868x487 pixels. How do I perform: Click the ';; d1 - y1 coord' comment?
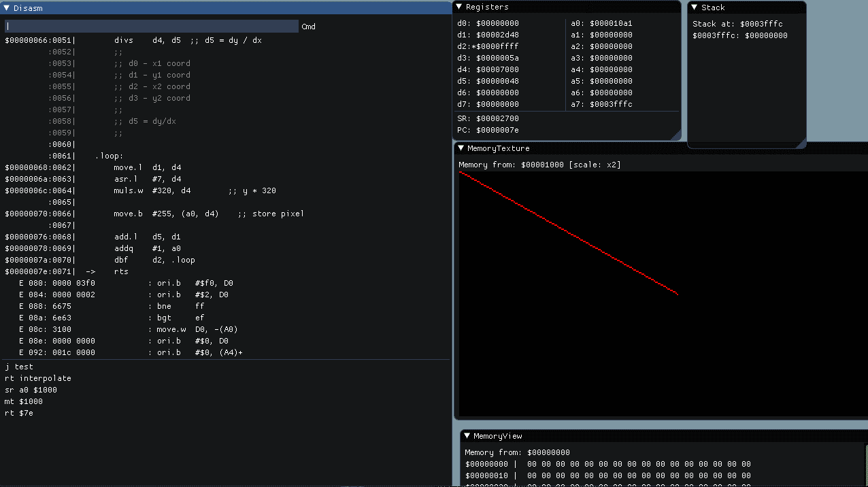(152, 75)
